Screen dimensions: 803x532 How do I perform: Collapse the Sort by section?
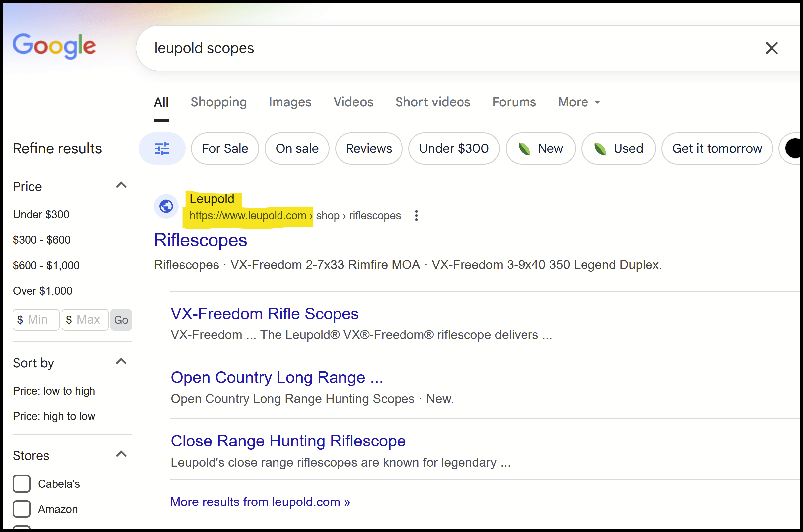coord(121,362)
